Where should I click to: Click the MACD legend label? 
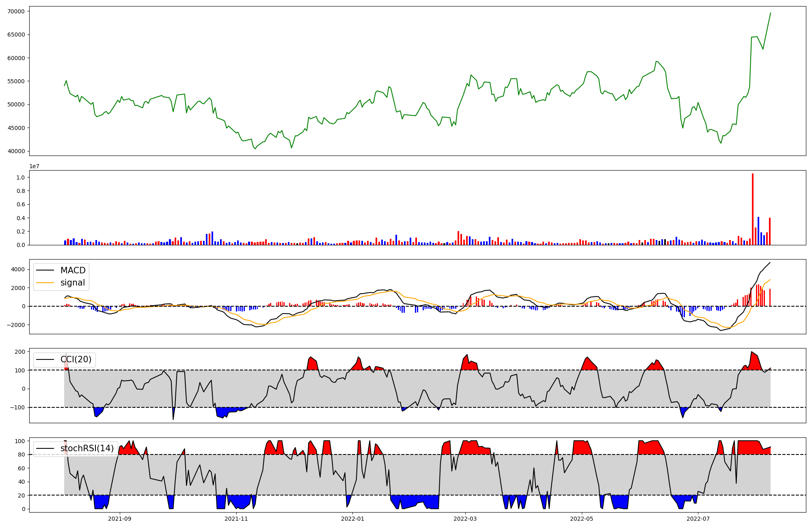pos(73,270)
